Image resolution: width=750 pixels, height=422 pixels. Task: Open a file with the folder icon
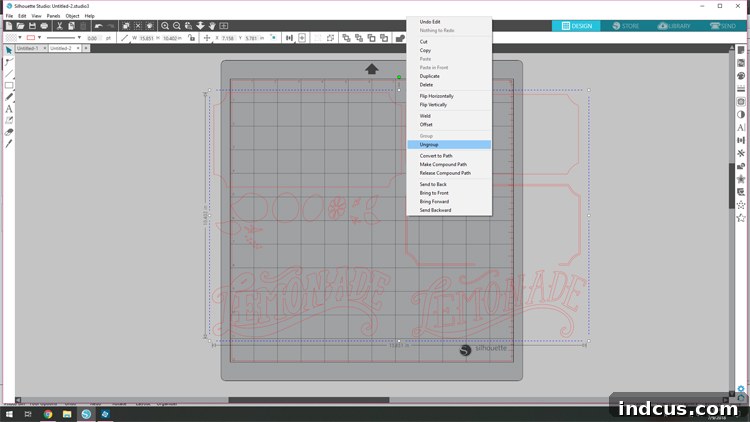pyautogui.click(x=20, y=26)
